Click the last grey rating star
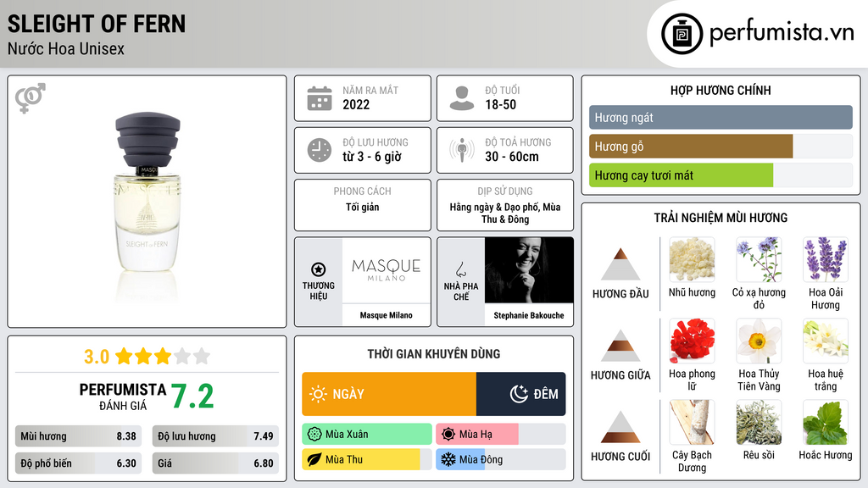Image resolution: width=868 pixels, height=488 pixels. coord(202,356)
